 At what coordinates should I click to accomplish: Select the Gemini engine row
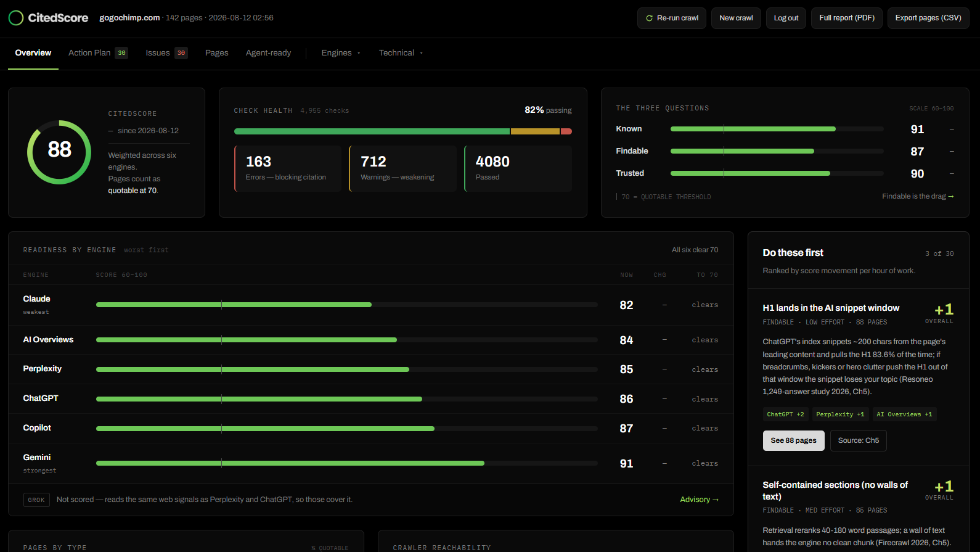[371, 463]
